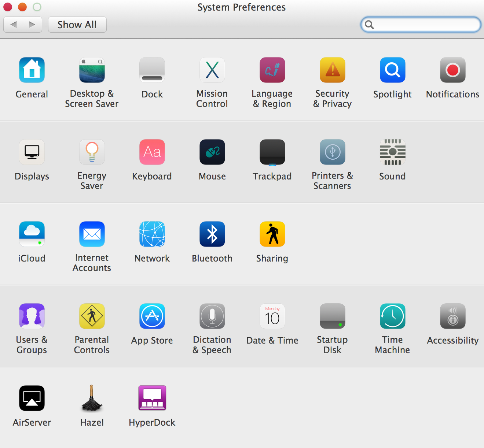Open Language & Region pane

click(272, 70)
